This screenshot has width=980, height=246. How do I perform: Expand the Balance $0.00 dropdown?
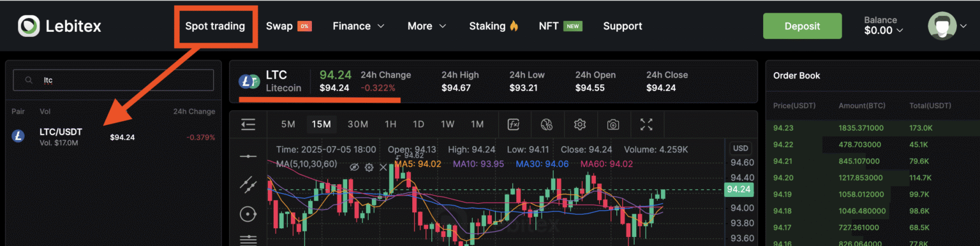click(884, 25)
